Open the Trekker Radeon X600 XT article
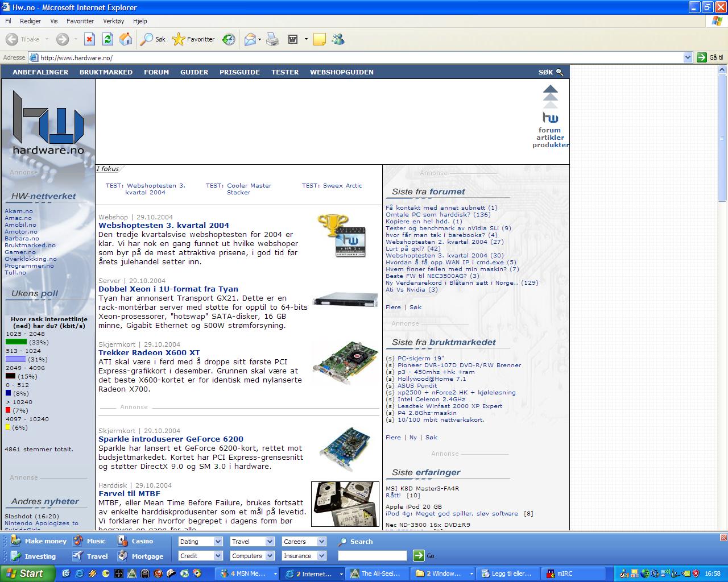Viewport: 728px width, 582px height. [149, 352]
